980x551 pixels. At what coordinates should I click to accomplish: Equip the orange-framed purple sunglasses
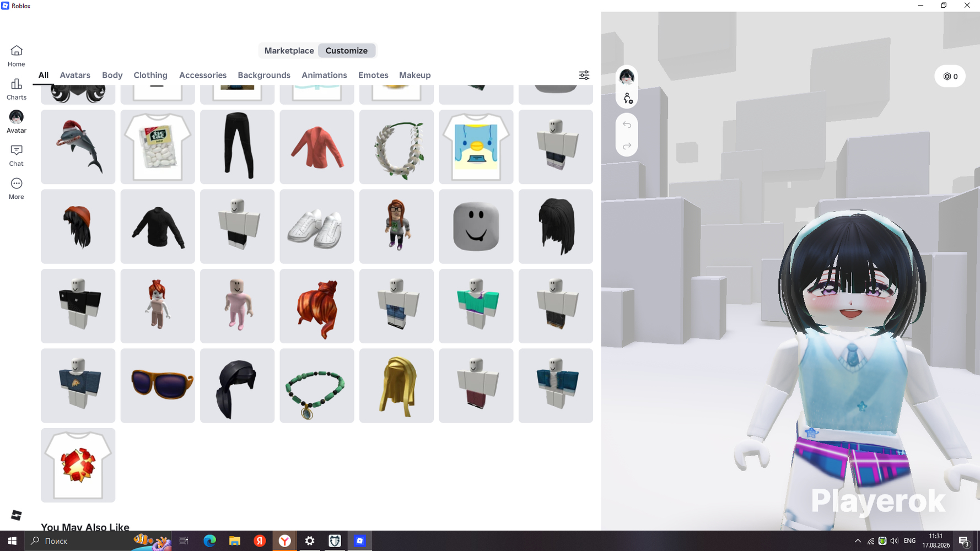(158, 386)
